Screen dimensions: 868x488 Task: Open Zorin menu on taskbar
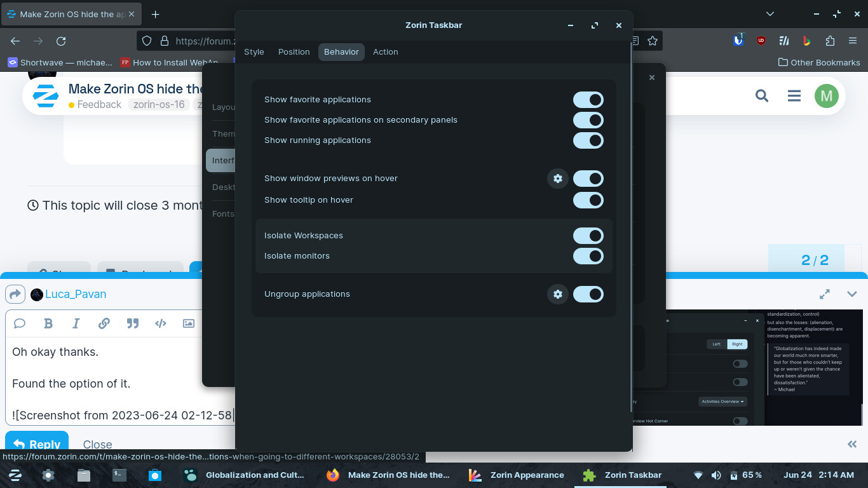click(15, 475)
